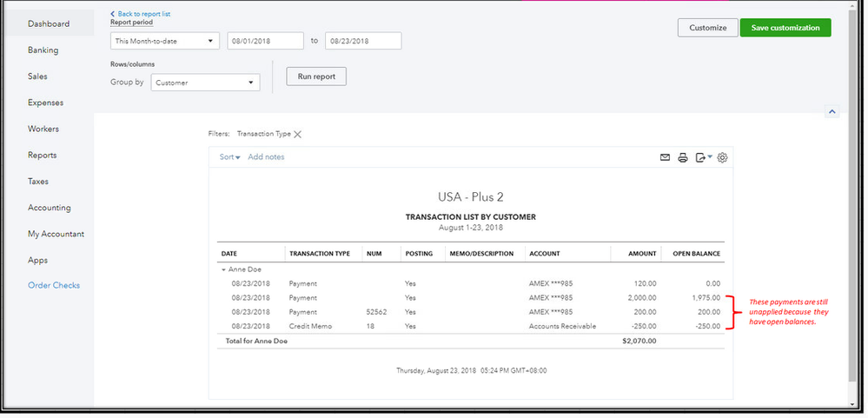Open the Sort dropdown
Viewport: 868px width, 418px height.
coord(229,157)
